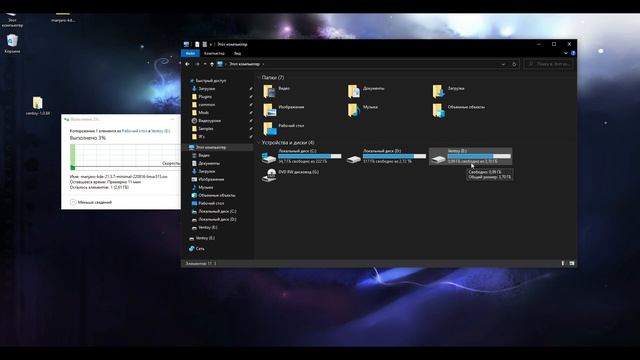Click the refresh button beside the address bar

514,64
